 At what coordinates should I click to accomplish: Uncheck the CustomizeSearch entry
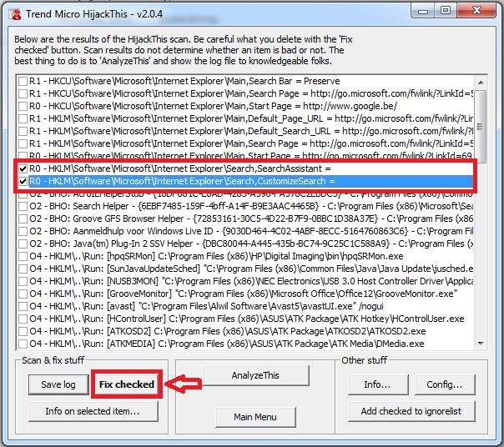[x=23, y=182]
